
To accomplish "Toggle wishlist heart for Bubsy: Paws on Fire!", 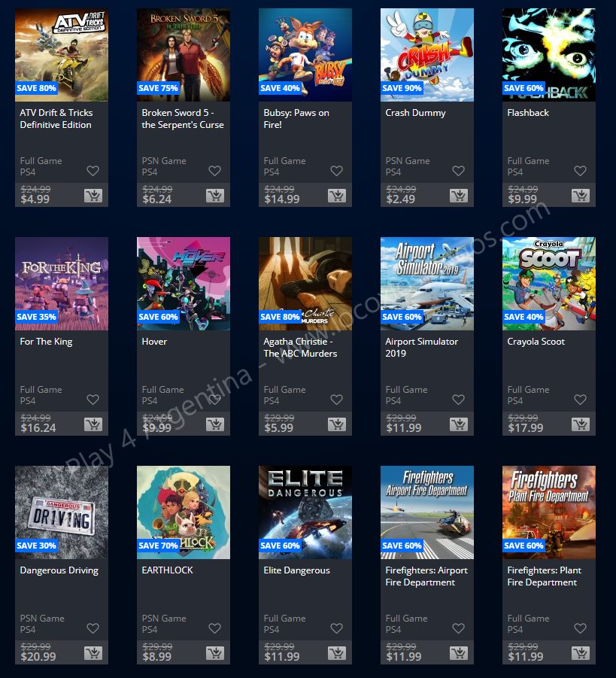I will (337, 171).
